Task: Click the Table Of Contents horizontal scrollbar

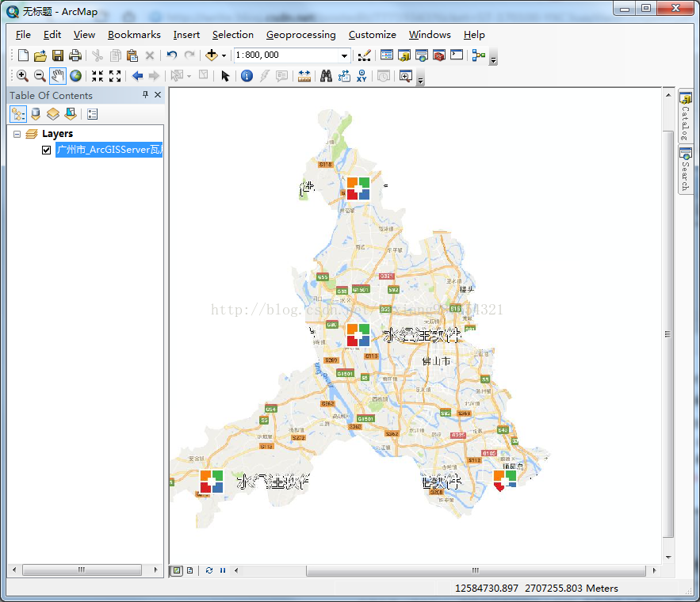Action: pos(82,570)
